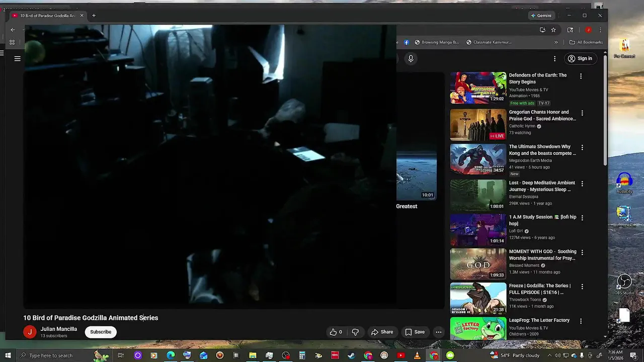Go back with the browser back arrow
644x362 pixels.
tap(13, 30)
